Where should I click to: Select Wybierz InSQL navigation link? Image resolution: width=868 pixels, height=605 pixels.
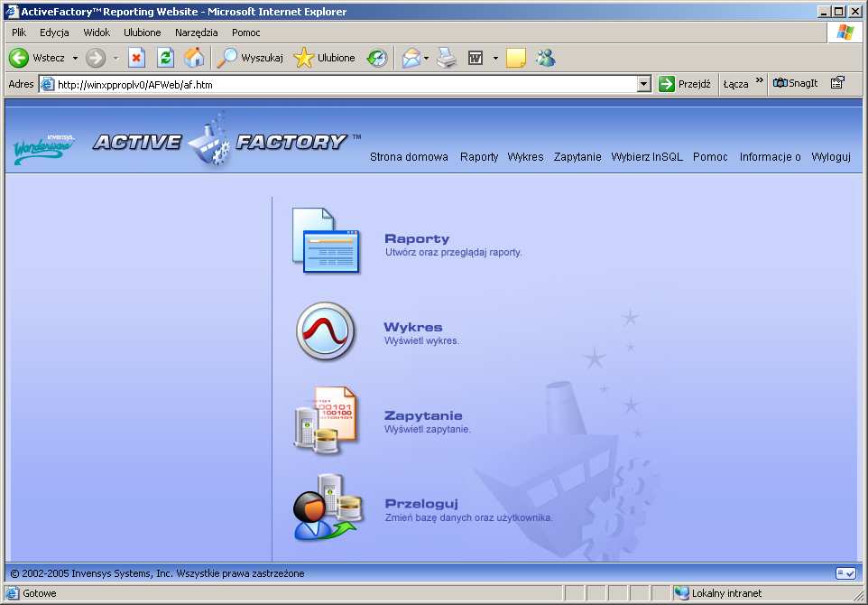click(x=647, y=157)
